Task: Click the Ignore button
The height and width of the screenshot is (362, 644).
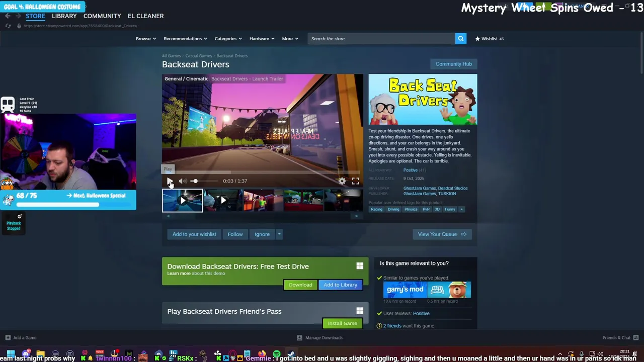Action: coord(262,234)
